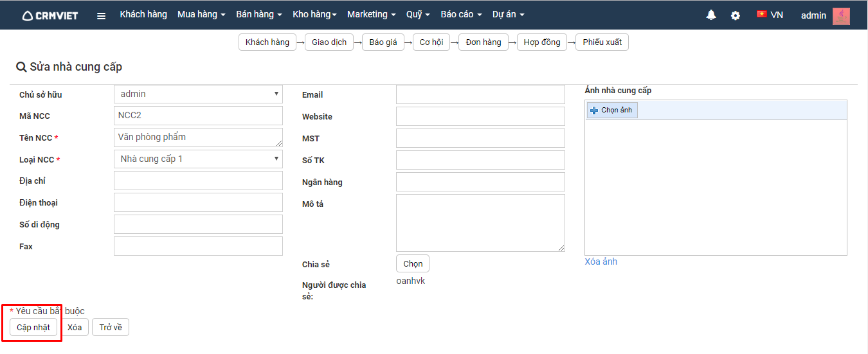This screenshot has height=354, width=868.
Task: Click the Cập nhật button
Action: 33,328
